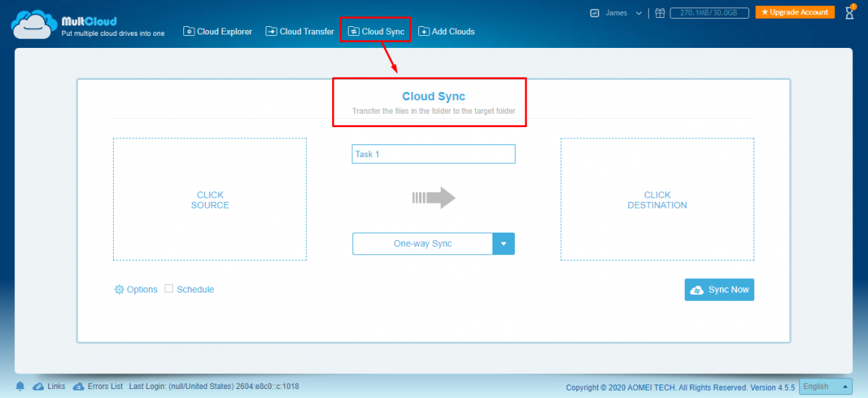This screenshot has width=868, height=398.
Task: Switch to the Cloud Transfer tab
Action: [299, 31]
